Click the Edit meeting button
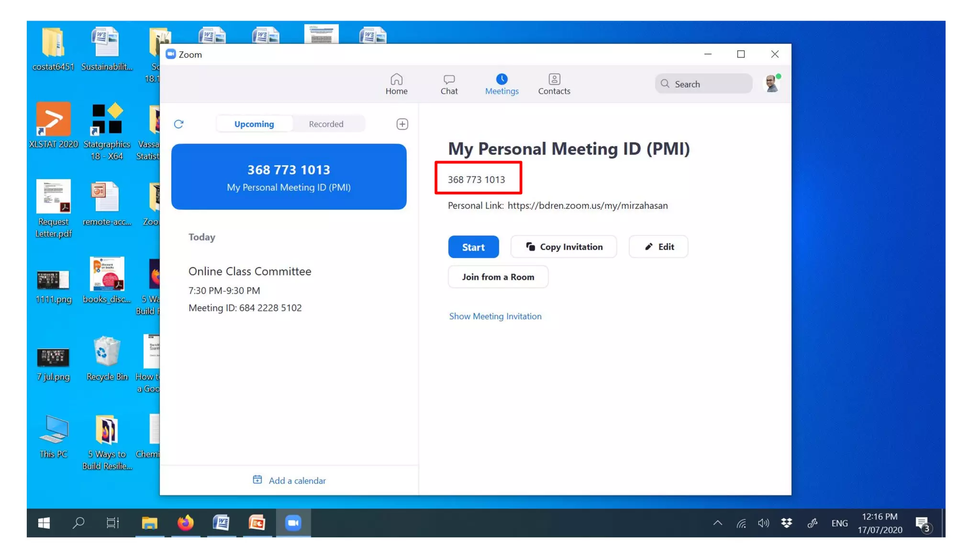980x551 pixels. coord(658,247)
